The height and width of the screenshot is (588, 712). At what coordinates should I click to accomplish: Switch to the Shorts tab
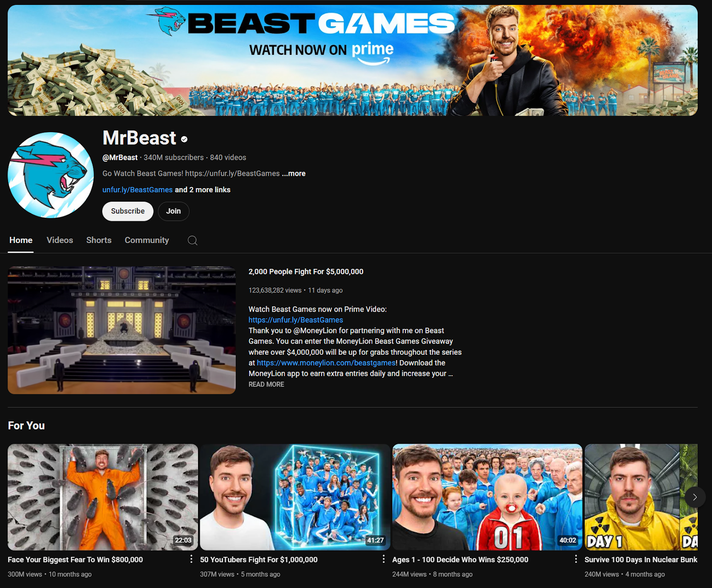tap(98, 240)
